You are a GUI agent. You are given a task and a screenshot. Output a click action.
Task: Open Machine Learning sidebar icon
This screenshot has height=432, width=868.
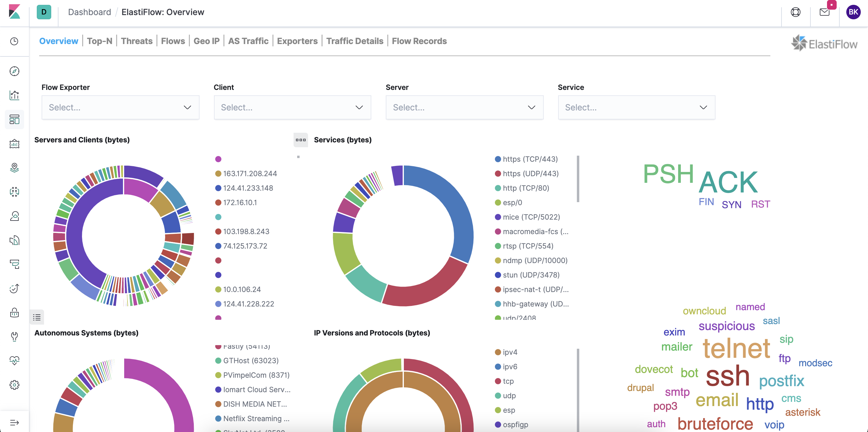pos(14,192)
